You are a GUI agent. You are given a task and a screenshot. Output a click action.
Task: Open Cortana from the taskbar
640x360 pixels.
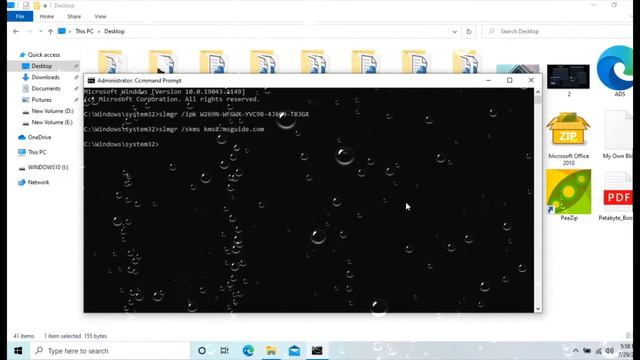tap(202, 351)
